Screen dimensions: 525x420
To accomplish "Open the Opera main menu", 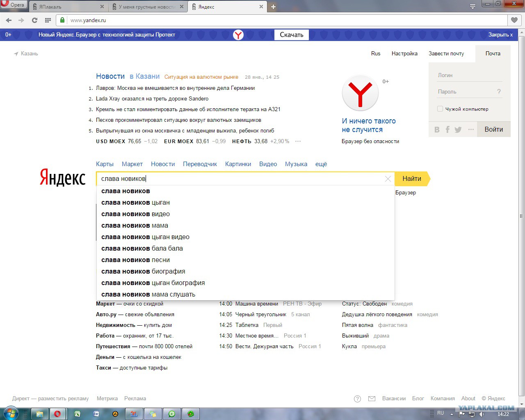I will 14,5.
